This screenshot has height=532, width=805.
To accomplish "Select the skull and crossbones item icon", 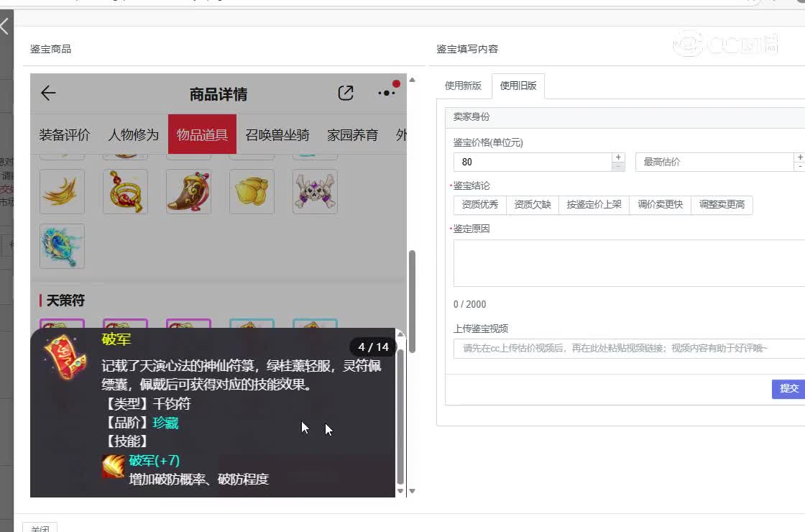I will tap(315, 192).
